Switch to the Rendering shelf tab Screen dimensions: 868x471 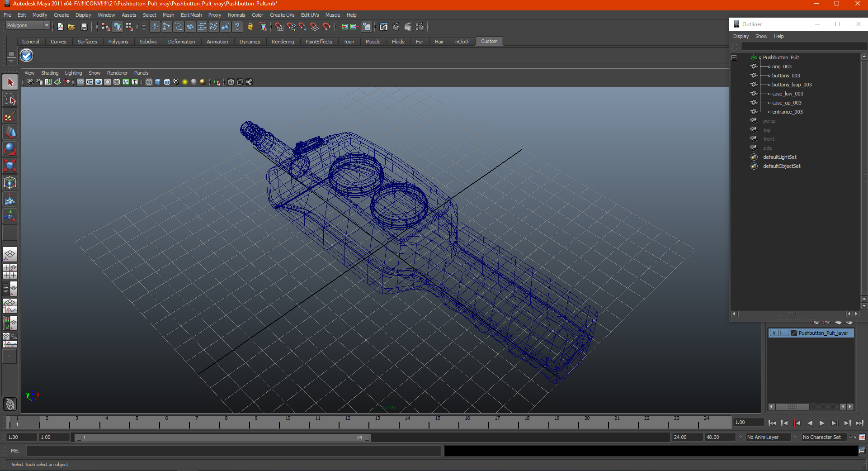283,42
